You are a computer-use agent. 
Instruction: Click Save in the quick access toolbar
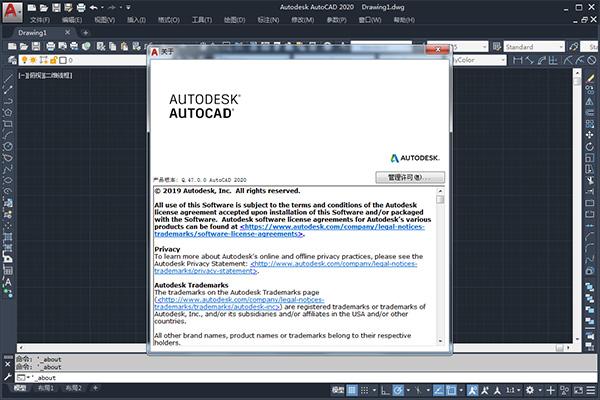pyautogui.click(x=56, y=7)
